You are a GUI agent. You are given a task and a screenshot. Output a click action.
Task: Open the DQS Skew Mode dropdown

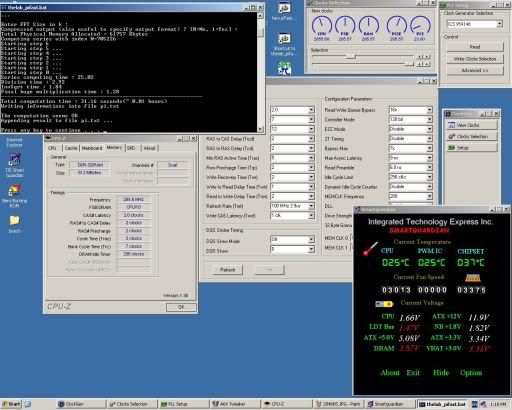(311, 239)
